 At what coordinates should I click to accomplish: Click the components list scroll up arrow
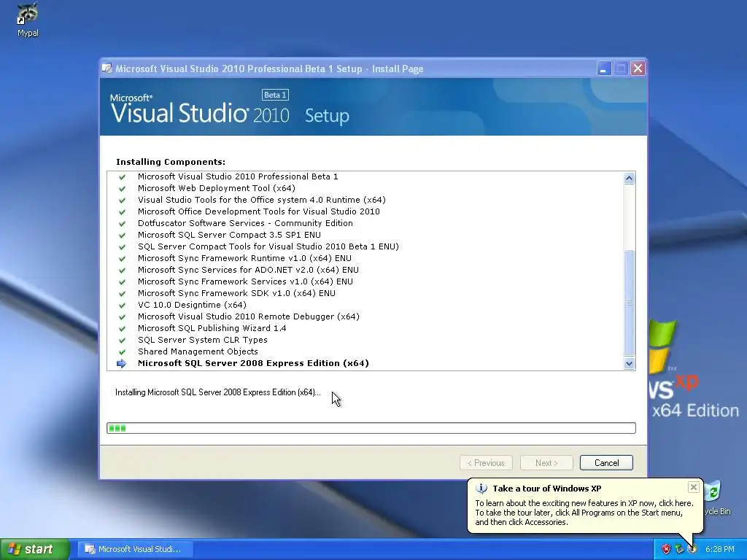click(x=629, y=178)
